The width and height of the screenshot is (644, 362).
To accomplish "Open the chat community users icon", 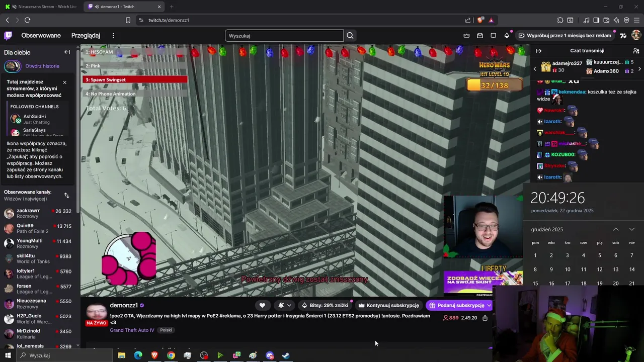I will 636,51.
